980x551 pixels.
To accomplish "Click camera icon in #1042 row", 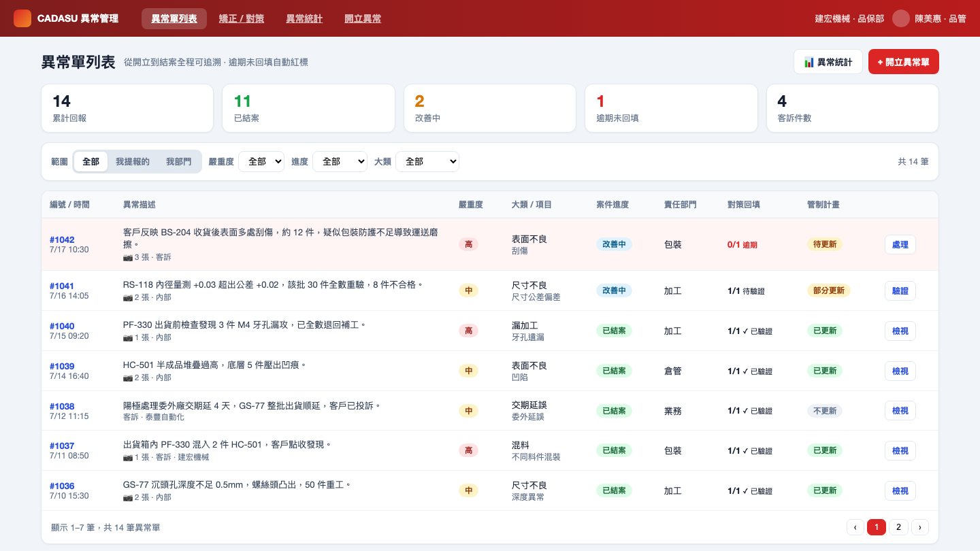I will [x=128, y=258].
